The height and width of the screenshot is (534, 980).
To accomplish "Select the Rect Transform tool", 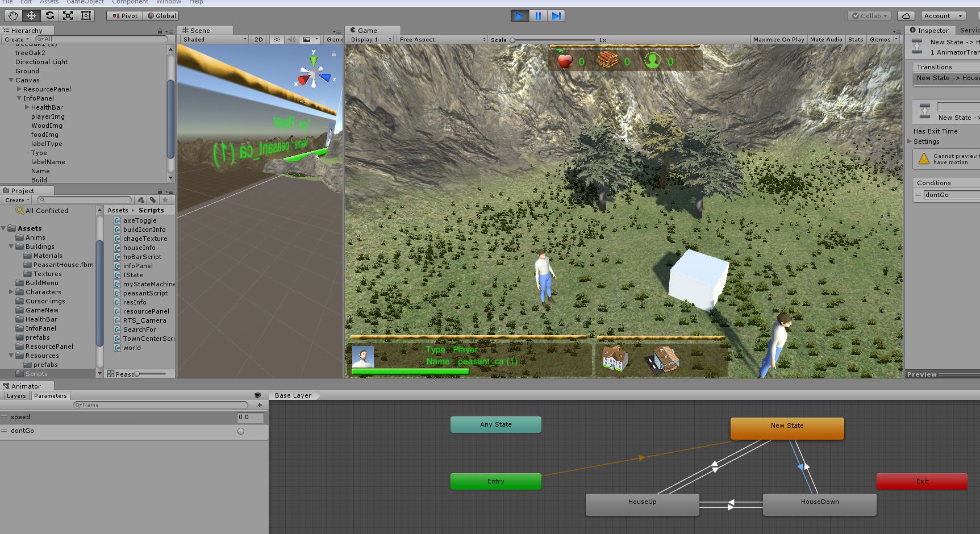I will pos(86,16).
